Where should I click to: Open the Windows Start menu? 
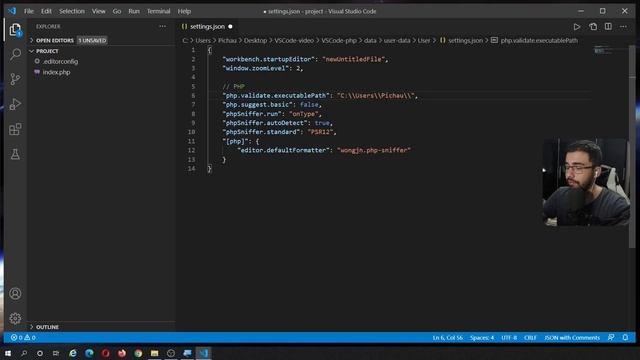click(7, 353)
